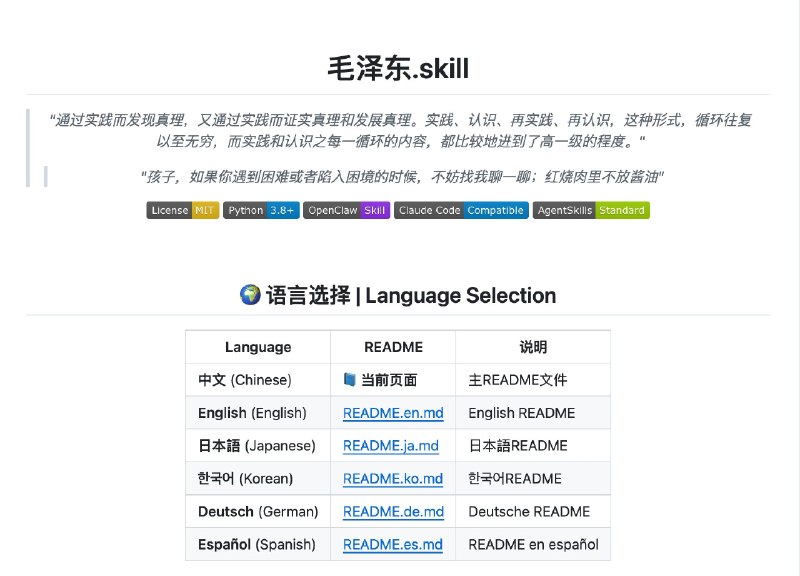The width and height of the screenshot is (800, 576).
Task: Open the AgentSkills Standard badge
Action: (x=591, y=210)
